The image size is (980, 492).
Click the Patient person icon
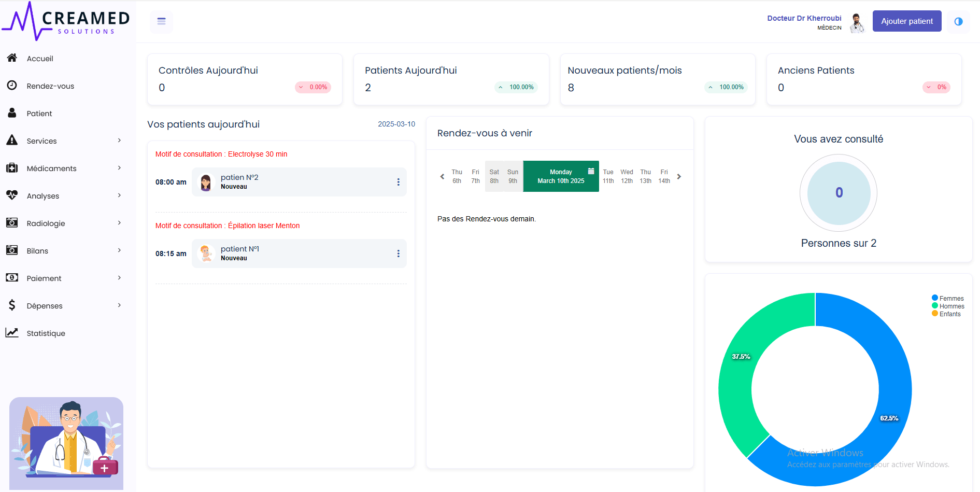[12, 113]
